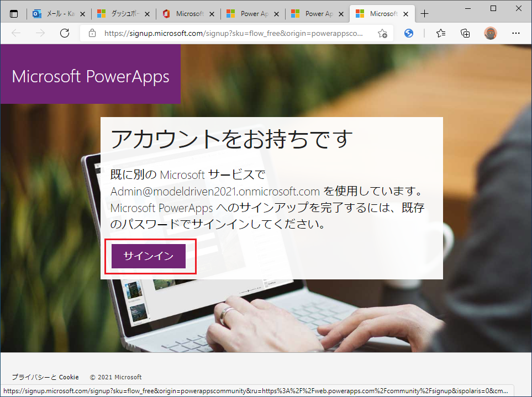Open the tab actions menu icon
Image resolution: width=532 pixels, height=397 pixels.
point(14,14)
